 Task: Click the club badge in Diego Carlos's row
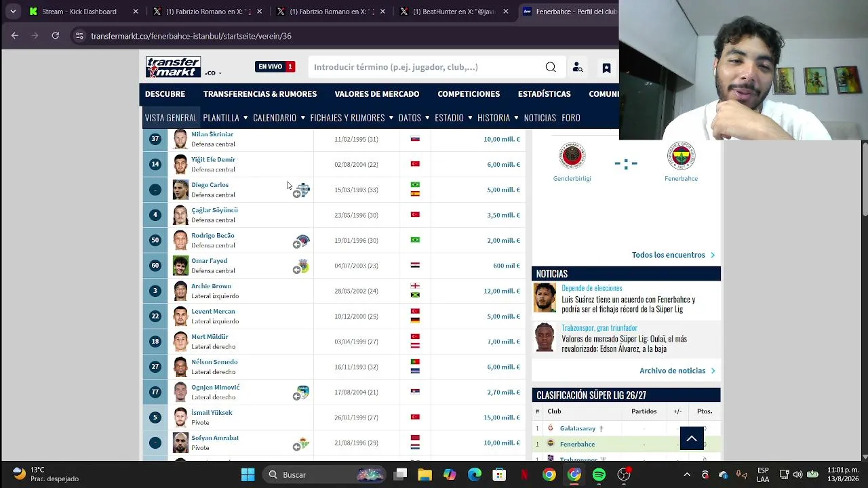point(302,189)
